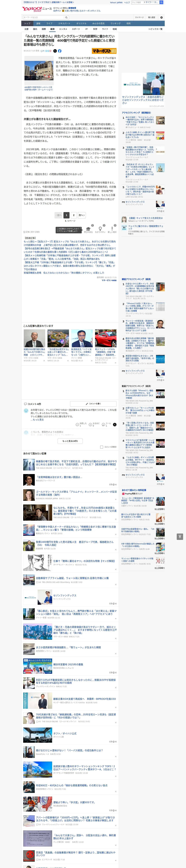Close the reaction tooltip popup
The width and height of the screenshot is (186, 868).
(x=81, y=228)
